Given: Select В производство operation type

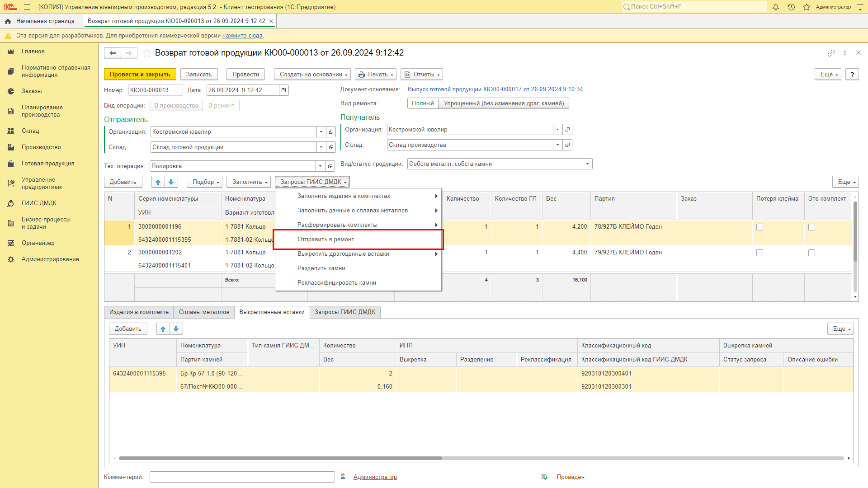Looking at the screenshot, I should click(176, 106).
